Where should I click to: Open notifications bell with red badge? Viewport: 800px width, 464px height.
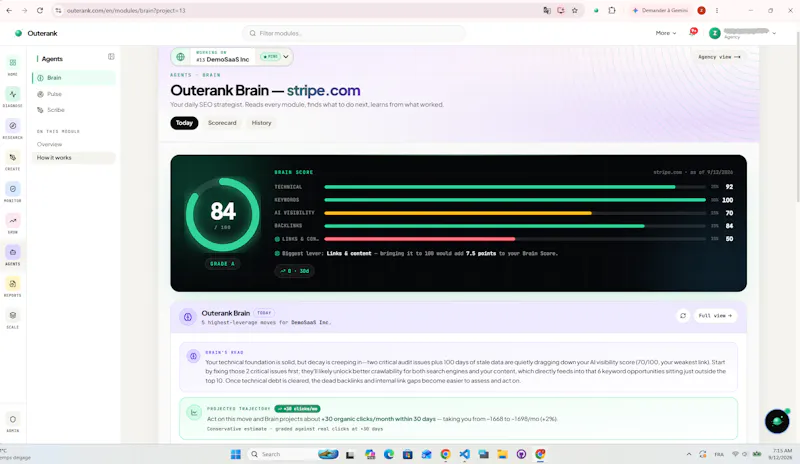coord(692,32)
